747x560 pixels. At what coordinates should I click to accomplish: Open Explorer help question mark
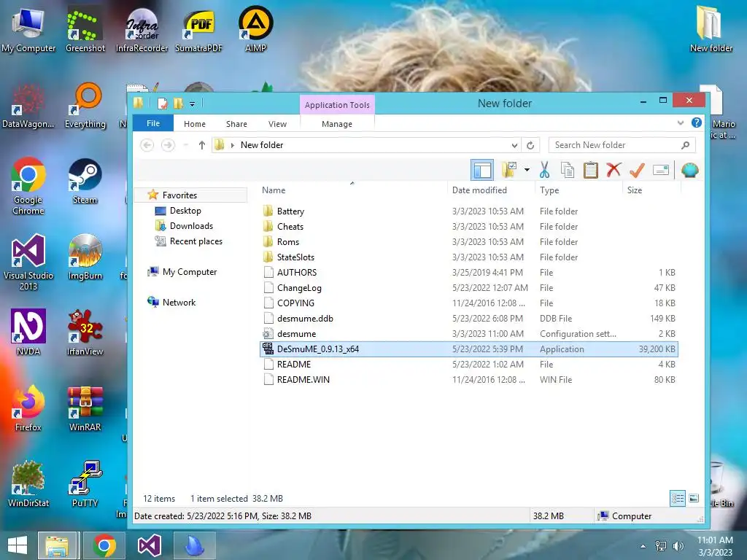click(x=697, y=122)
